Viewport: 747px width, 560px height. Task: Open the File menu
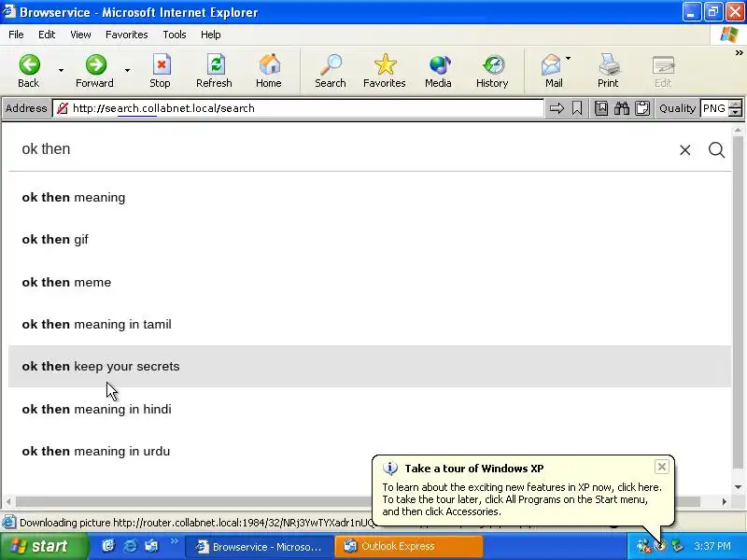coord(16,35)
